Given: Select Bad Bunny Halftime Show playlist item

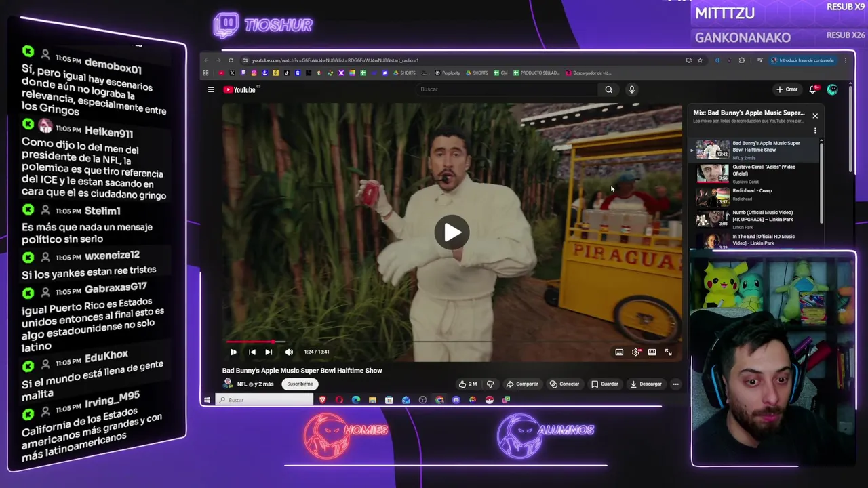Looking at the screenshot, I should pyautogui.click(x=755, y=150).
